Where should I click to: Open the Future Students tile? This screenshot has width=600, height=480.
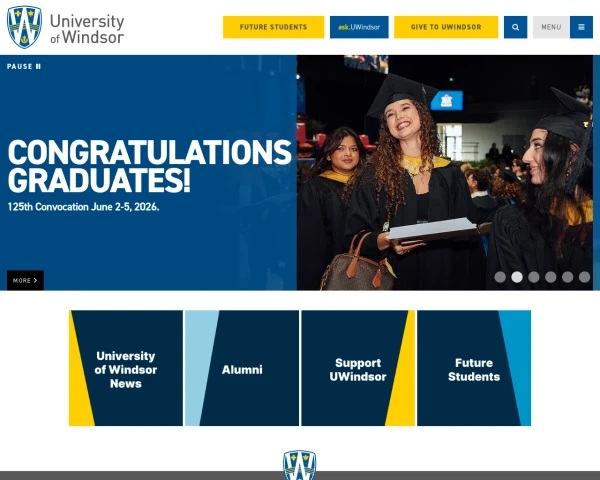point(474,368)
